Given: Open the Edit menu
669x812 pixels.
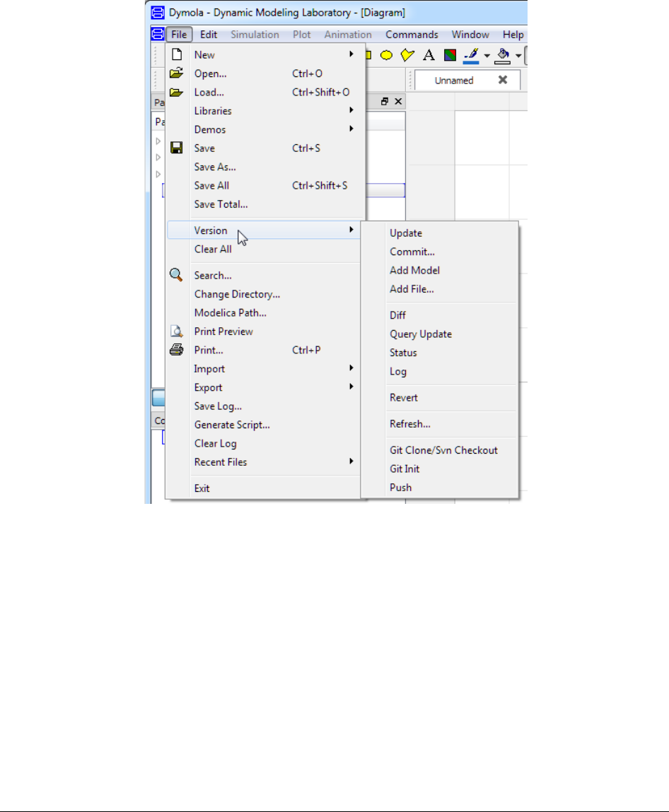Looking at the screenshot, I should click(x=209, y=34).
